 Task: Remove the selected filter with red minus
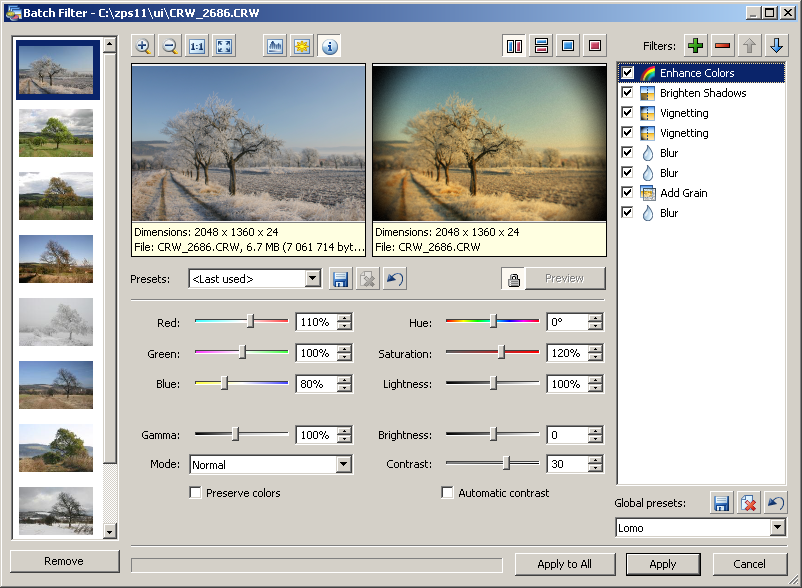point(722,46)
